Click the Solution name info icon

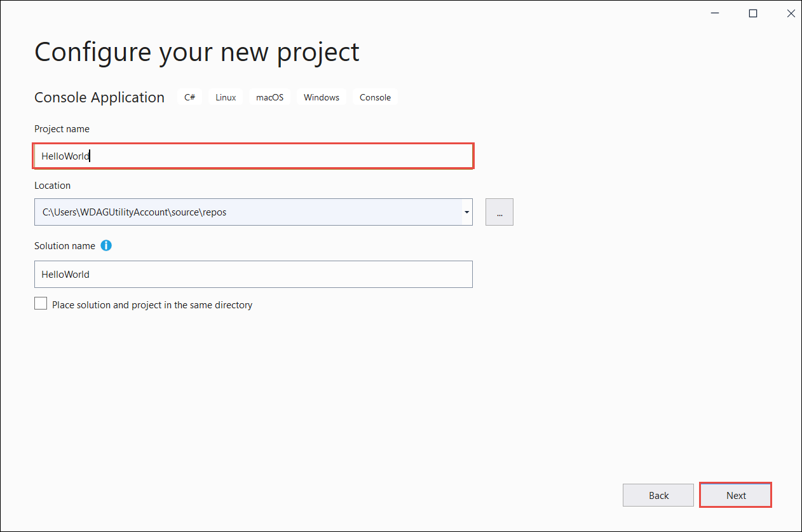pyautogui.click(x=106, y=245)
